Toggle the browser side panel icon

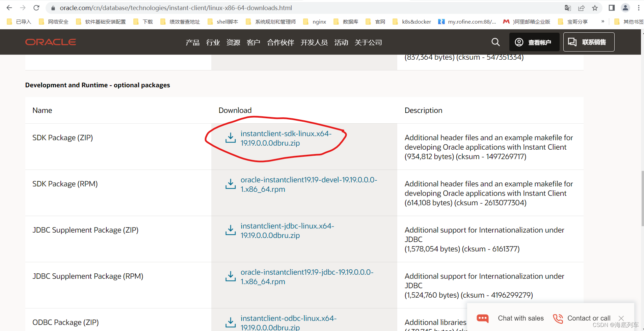(612, 8)
